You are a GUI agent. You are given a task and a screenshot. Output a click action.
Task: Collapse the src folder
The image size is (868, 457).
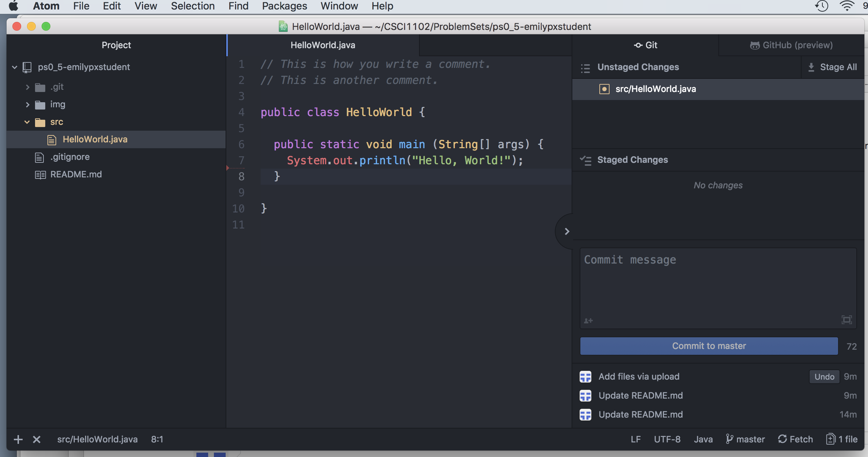tap(27, 122)
